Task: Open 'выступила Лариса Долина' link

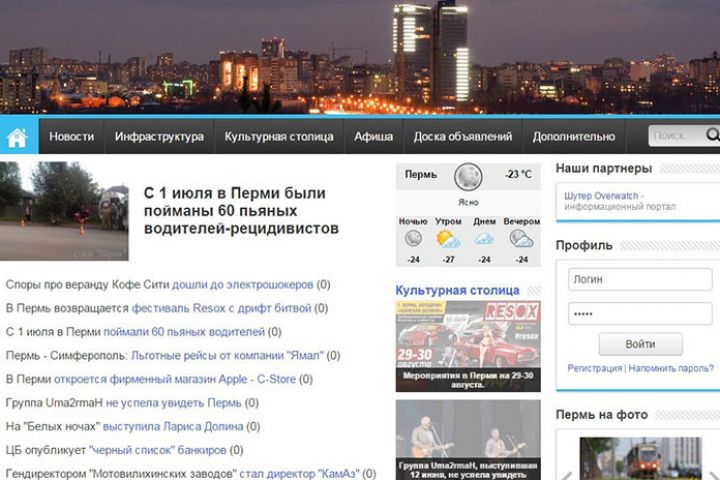Action: [173, 427]
